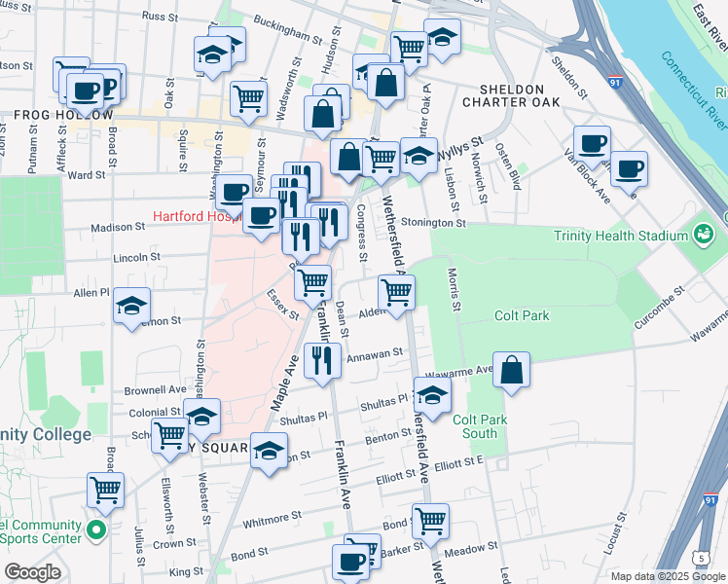
Task: Click the shopping cart marker on Essex St
Action: (312, 283)
